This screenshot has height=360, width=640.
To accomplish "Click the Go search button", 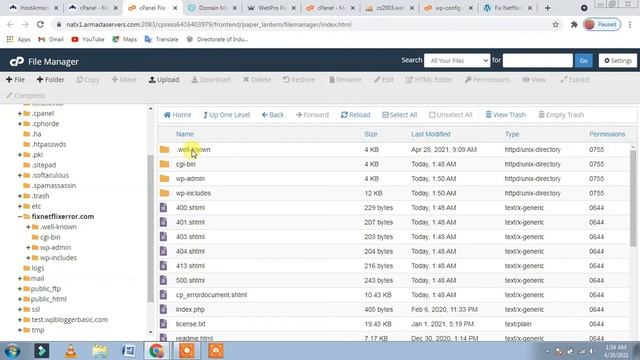I will click(x=583, y=60).
